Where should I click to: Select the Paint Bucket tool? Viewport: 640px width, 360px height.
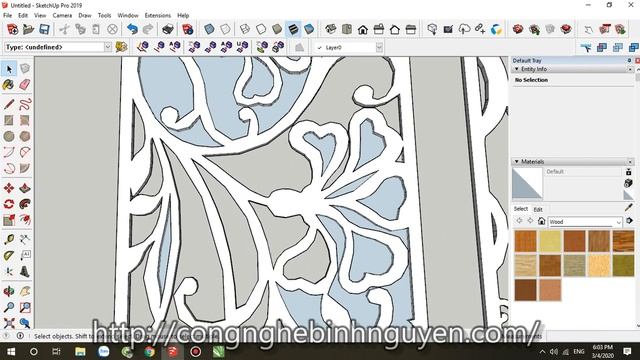pos(9,84)
